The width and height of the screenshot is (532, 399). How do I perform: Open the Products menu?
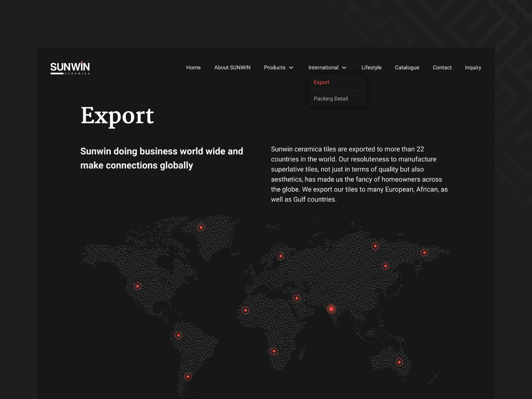click(x=275, y=68)
